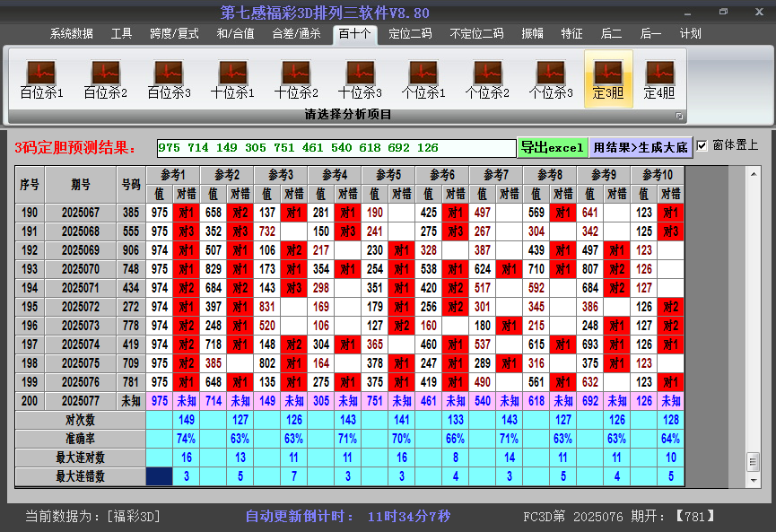
Task: Select the 十位杀1 analysis icon
Action: point(232,79)
